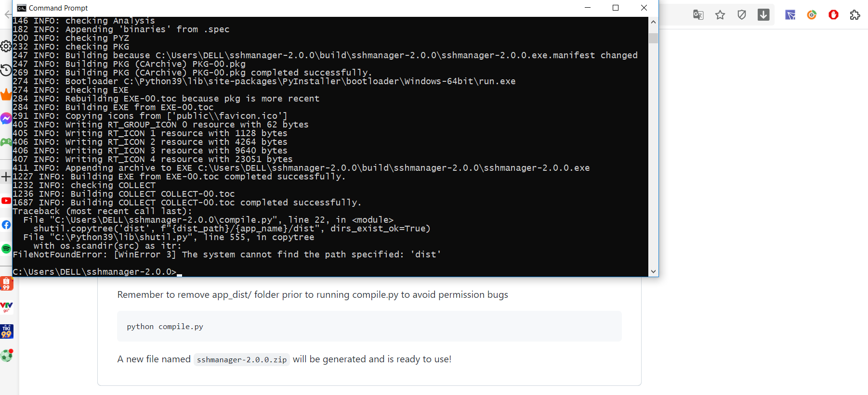868x395 pixels.
Task: Click the Command Prompt scrollbar down arrow
Action: [x=653, y=271]
